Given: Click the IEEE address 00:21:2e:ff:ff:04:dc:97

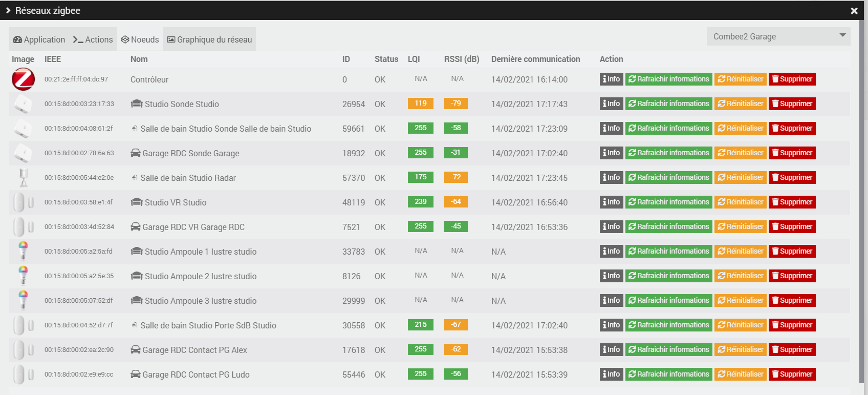Looking at the screenshot, I should click(76, 79).
